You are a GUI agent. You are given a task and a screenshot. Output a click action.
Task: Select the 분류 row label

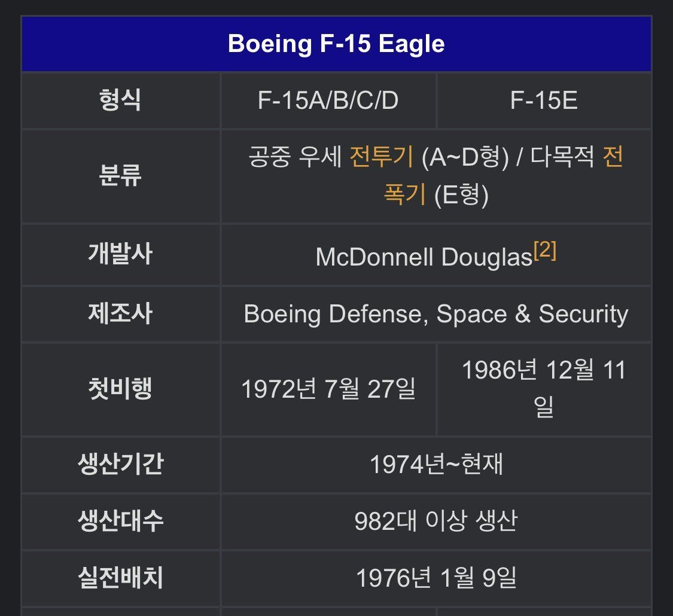click(x=120, y=176)
